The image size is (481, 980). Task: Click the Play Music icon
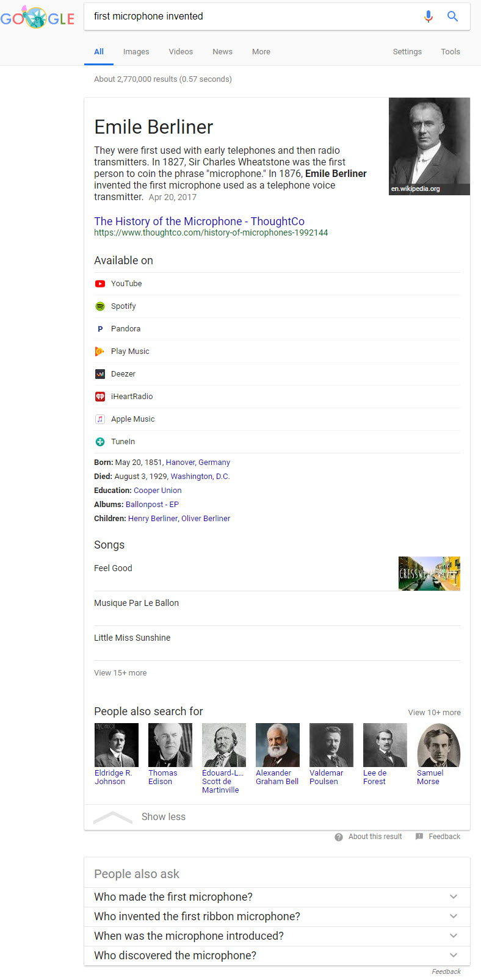(x=100, y=351)
